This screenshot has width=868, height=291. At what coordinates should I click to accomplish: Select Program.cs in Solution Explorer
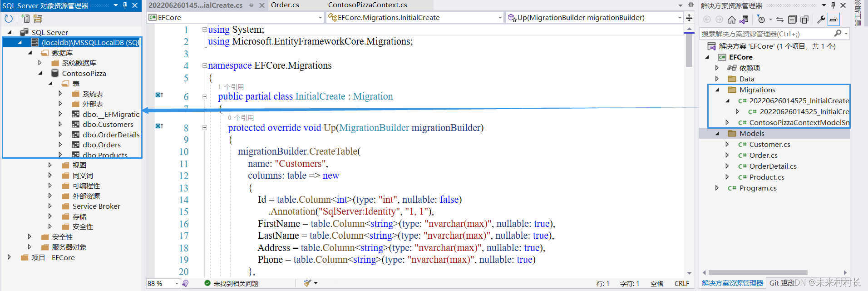click(758, 188)
